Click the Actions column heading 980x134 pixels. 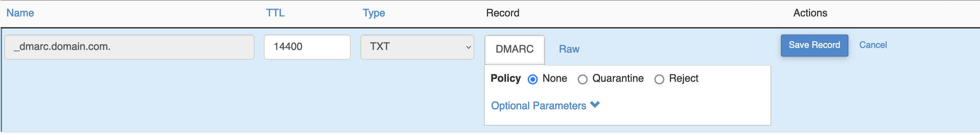pyautogui.click(x=810, y=13)
